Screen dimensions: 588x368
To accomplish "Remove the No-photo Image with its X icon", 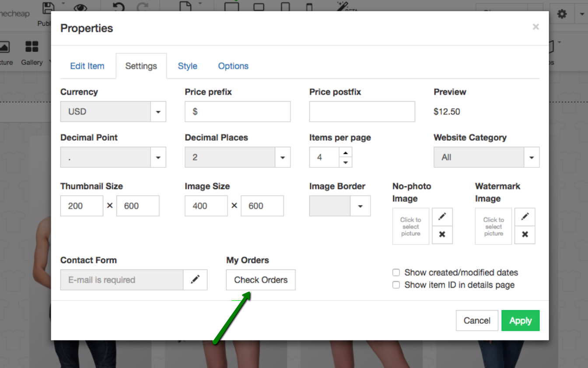I will pyautogui.click(x=442, y=235).
